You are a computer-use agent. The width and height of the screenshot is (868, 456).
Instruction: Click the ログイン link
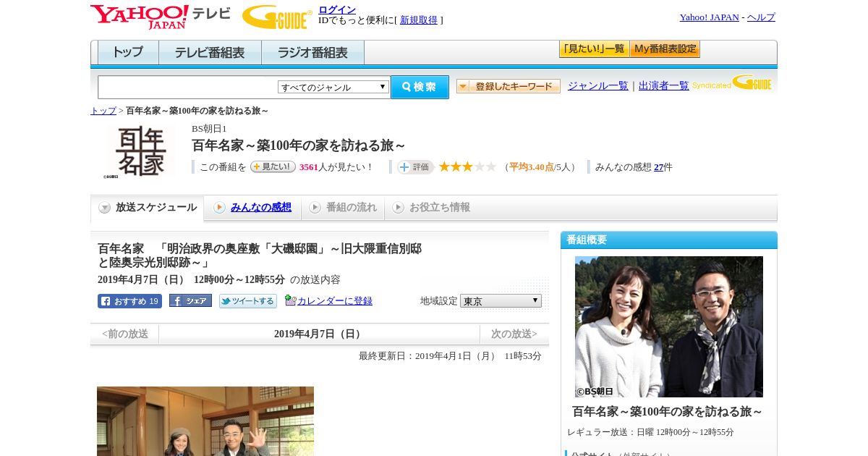click(337, 9)
